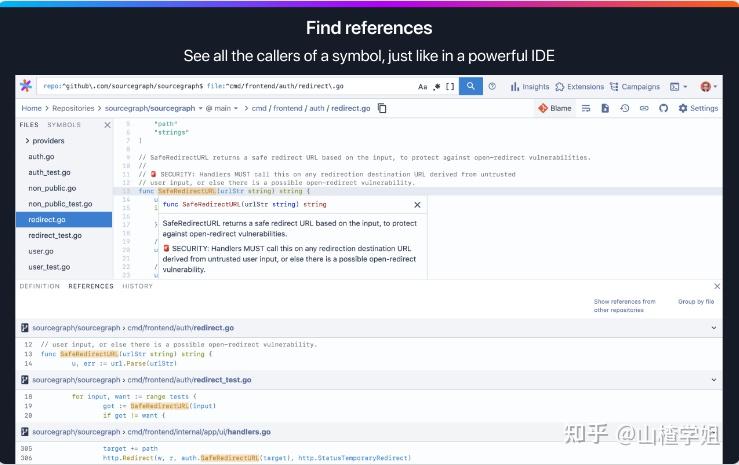The width and height of the screenshot is (739, 465).
Task: Open redirect.go reference file header
Action: 133,328
